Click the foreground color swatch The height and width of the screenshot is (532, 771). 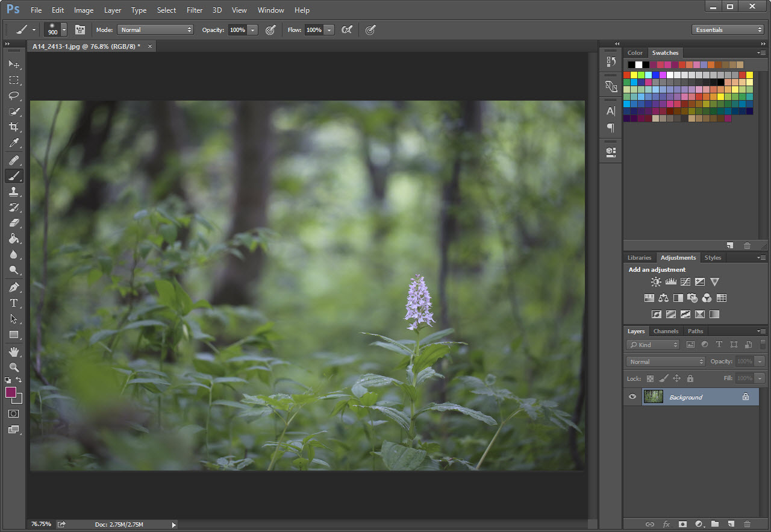coord(11,392)
